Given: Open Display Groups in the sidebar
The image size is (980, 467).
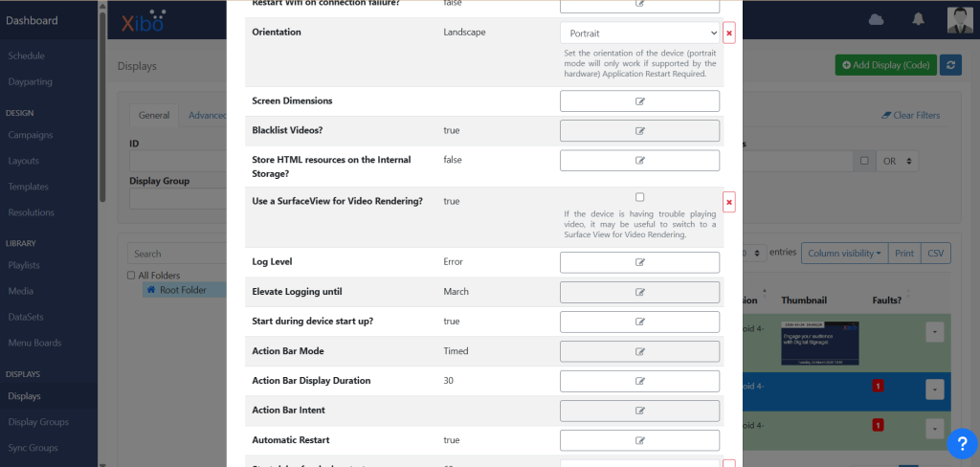Looking at the screenshot, I should click(x=38, y=422).
